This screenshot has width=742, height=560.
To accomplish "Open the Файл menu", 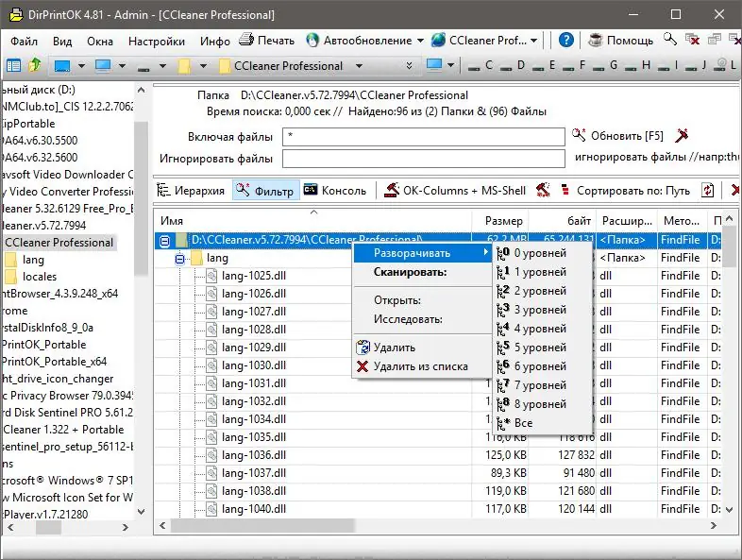I will click(24, 42).
